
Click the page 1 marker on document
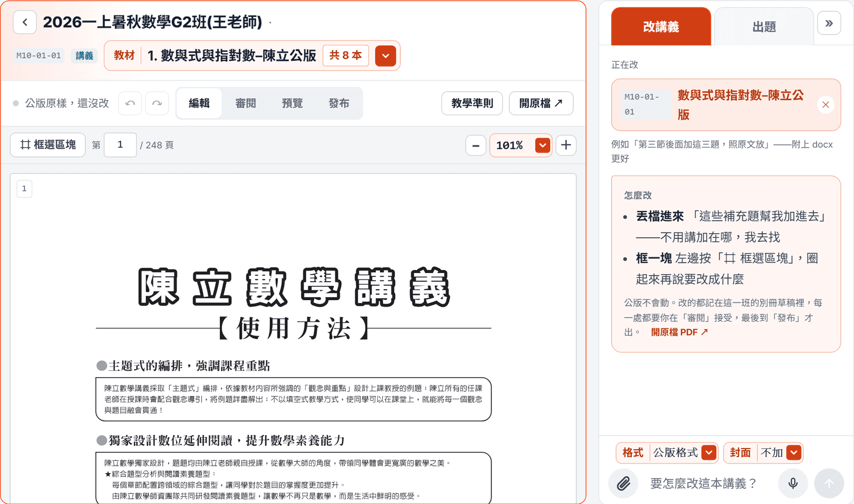click(x=24, y=189)
